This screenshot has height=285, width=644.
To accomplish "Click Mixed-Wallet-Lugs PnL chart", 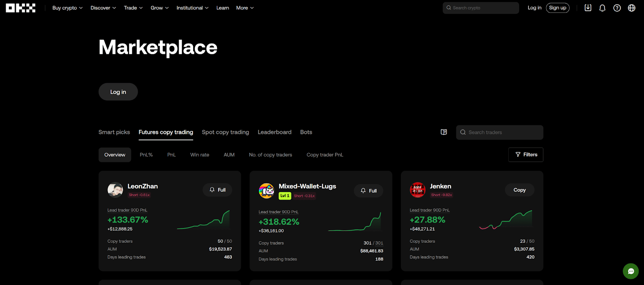I will (x=355, y=222).
